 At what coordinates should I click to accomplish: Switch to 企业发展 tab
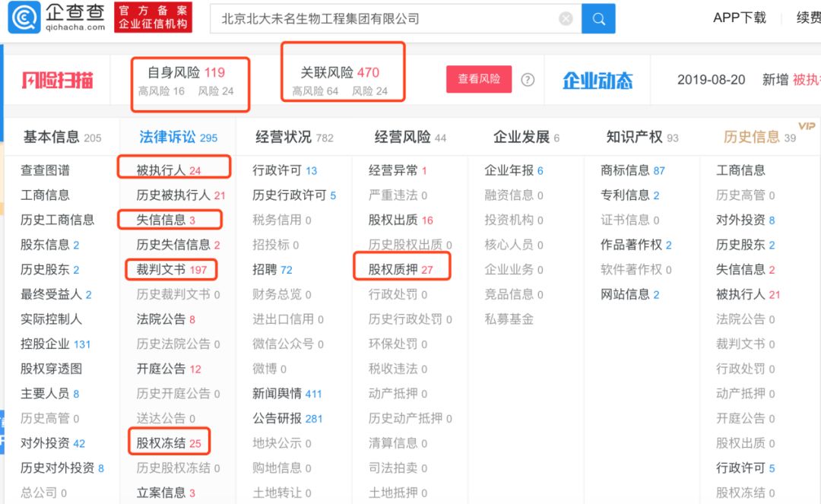526,137
